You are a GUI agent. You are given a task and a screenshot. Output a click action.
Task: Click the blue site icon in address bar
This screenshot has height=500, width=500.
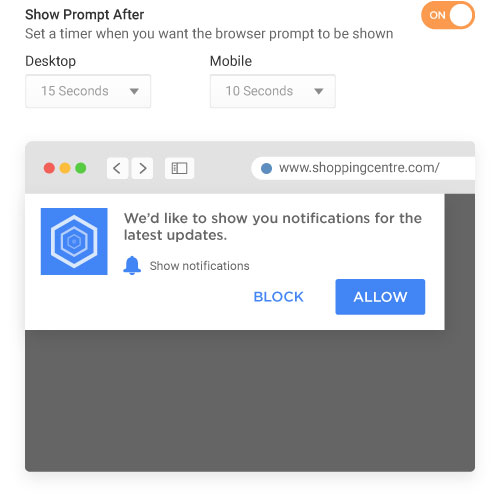[x=266, y=168]
